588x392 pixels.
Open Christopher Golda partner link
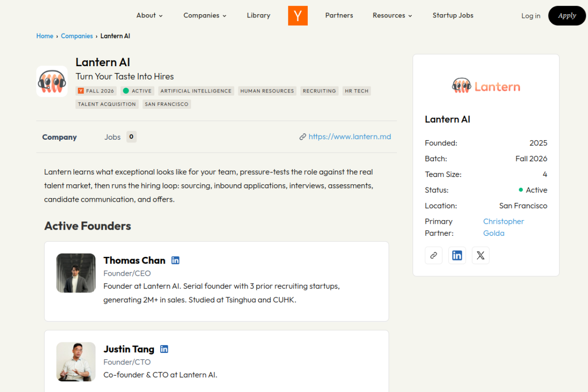503,227
